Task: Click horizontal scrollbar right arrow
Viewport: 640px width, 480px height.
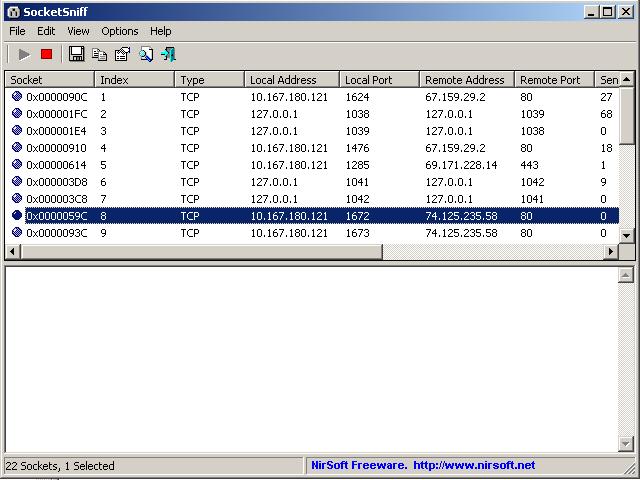Action: (x=611, y=251)
